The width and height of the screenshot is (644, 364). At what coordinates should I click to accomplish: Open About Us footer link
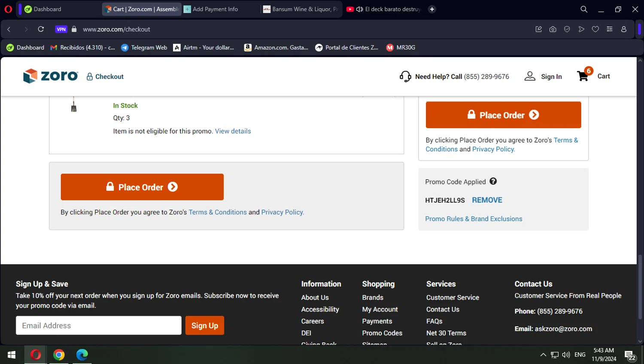click(315, 297)
